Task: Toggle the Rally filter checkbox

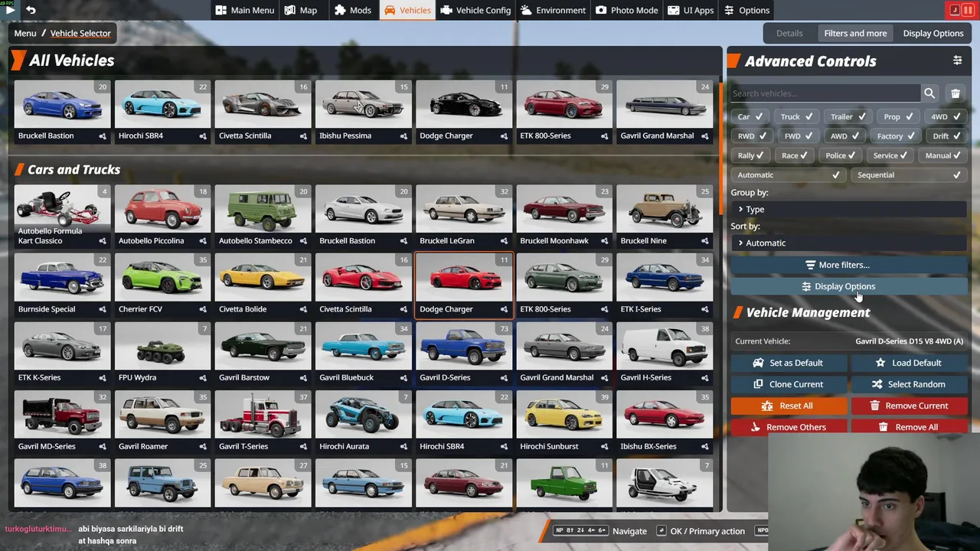Action: 750,155
